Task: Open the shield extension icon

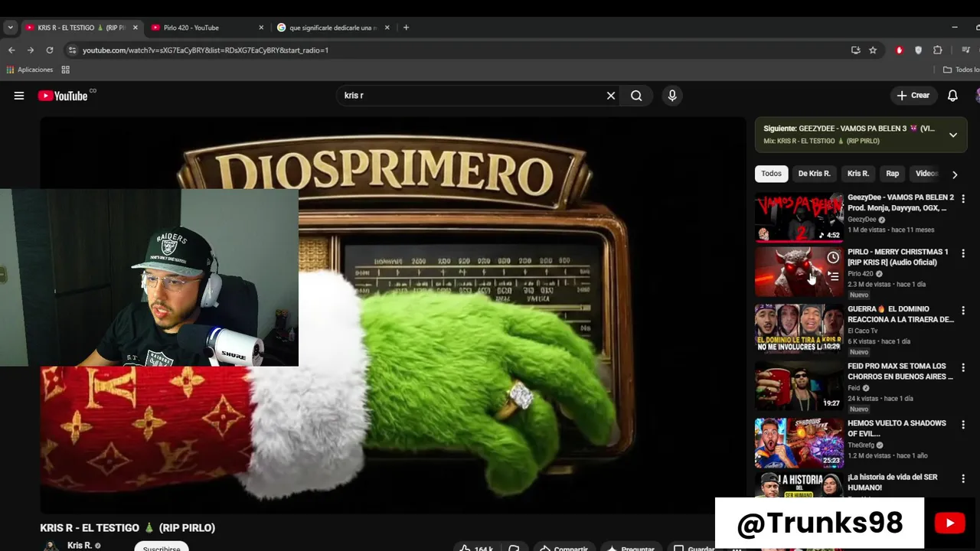Action: point(918,50)
